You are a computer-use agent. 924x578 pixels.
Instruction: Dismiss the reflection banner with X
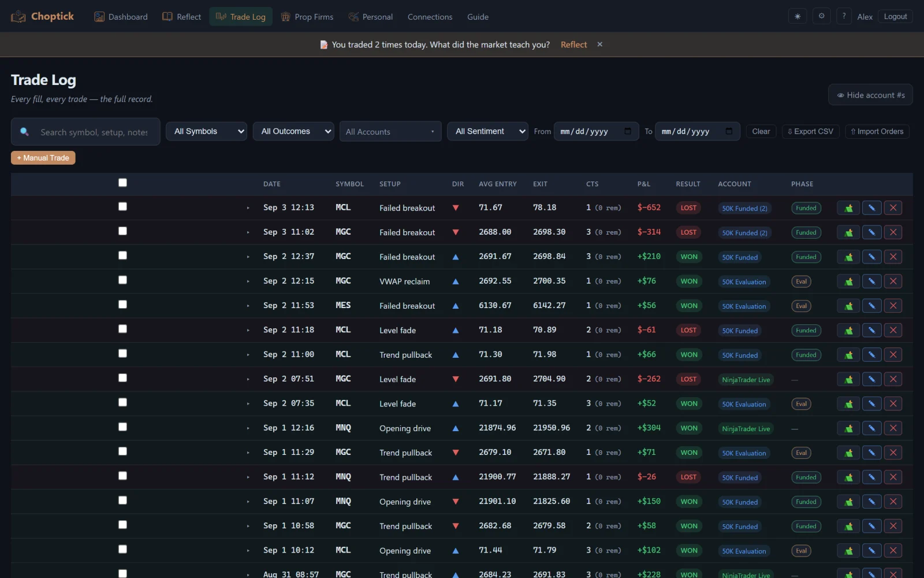tap(599, 45)
